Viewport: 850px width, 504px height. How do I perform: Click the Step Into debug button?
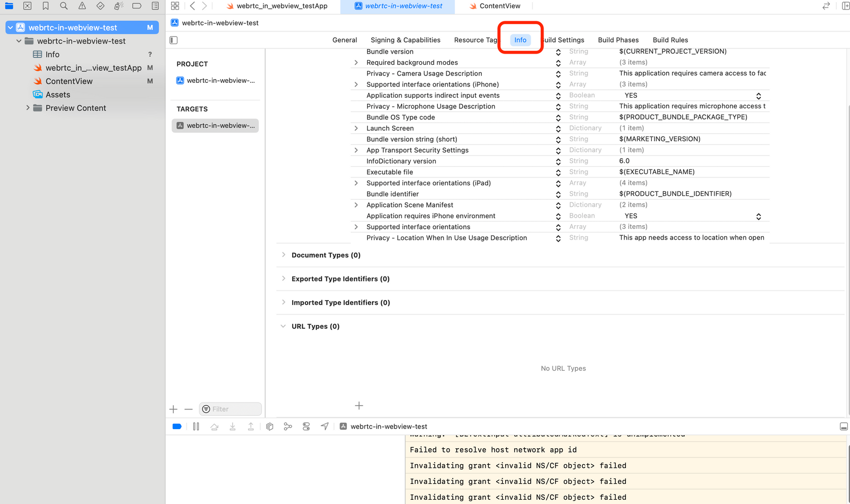[x=233, y=426]
